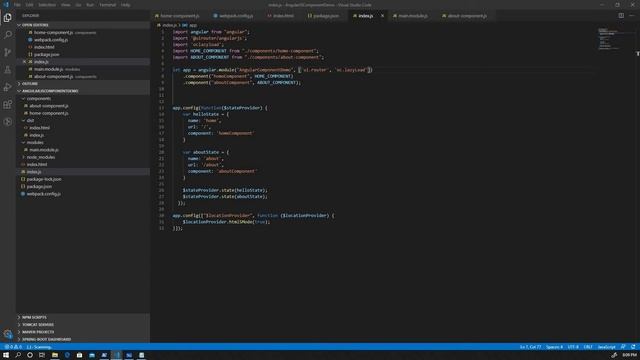Open the Terminal menu

[x=107, y=5]
